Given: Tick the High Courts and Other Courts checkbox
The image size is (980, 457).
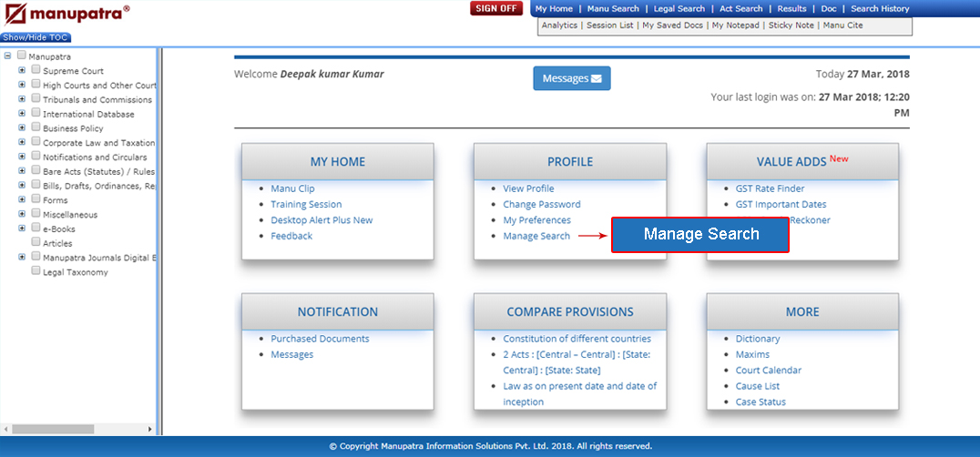Looking at the screenshot, I should point(36,85).
